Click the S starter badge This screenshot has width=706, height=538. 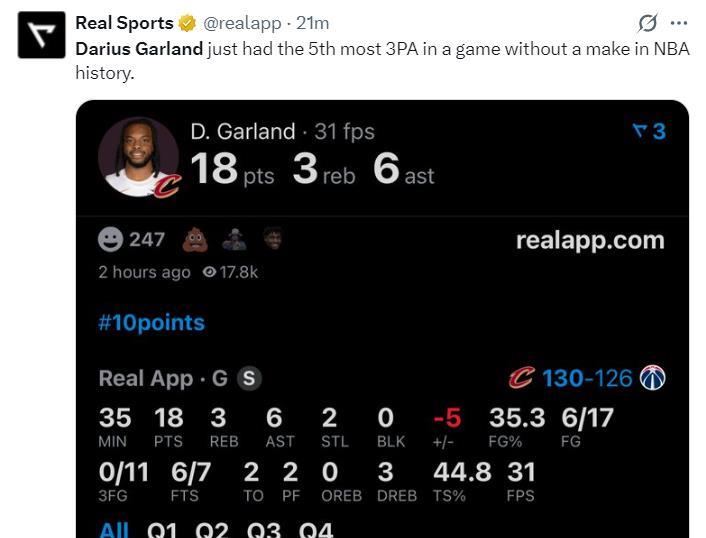(249, 378)
